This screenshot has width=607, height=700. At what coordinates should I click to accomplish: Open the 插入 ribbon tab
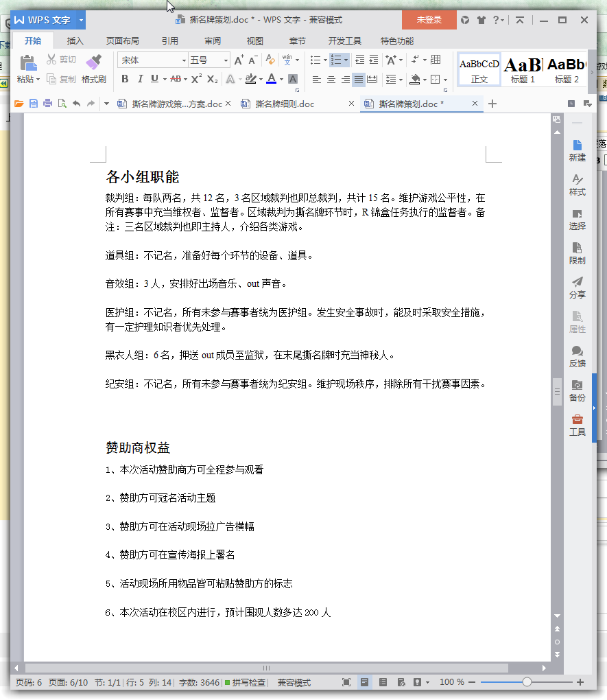[75, 41]
